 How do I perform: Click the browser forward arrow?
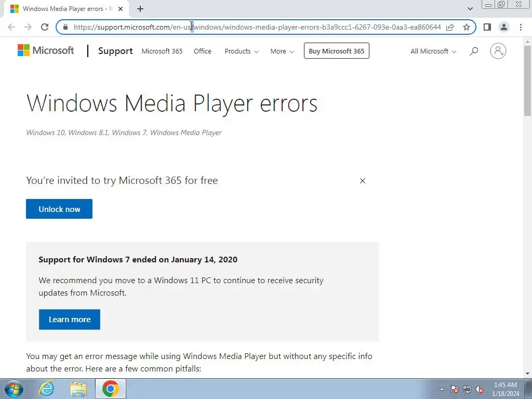28,27
